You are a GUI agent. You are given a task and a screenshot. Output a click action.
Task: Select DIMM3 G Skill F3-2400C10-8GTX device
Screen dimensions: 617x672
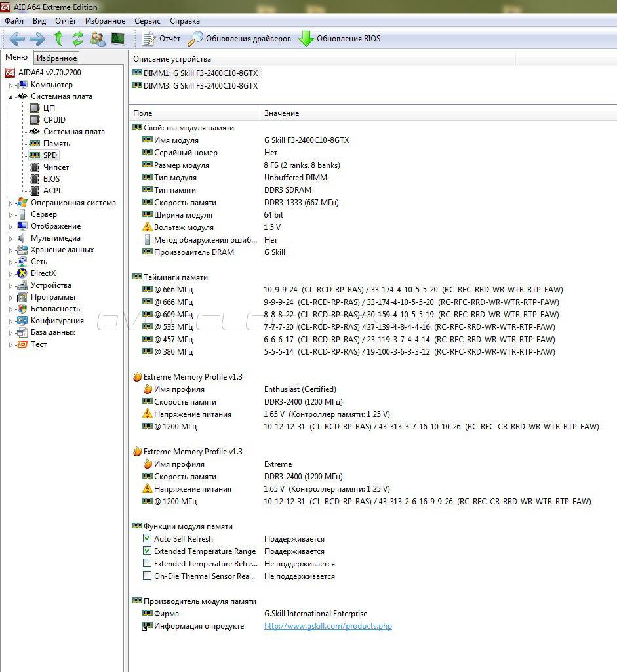(195, 85)
